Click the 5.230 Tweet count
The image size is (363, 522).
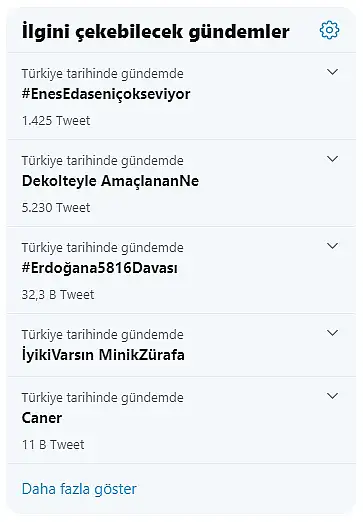click(56, 208)
